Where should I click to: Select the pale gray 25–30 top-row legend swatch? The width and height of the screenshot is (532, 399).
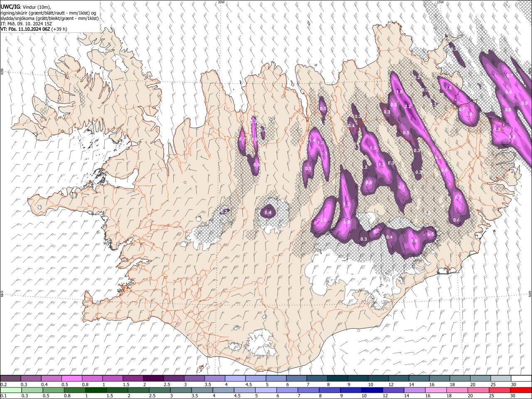(x=500, y=379)
